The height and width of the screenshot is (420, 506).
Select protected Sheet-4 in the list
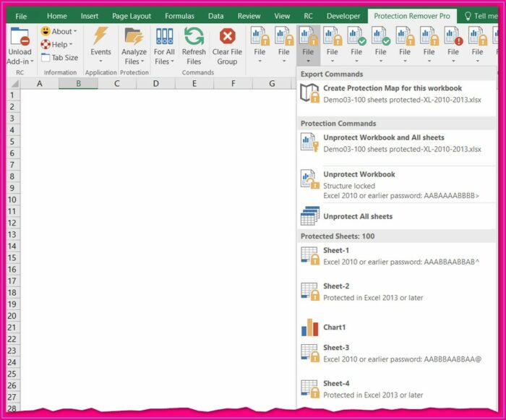coord(396,389)
